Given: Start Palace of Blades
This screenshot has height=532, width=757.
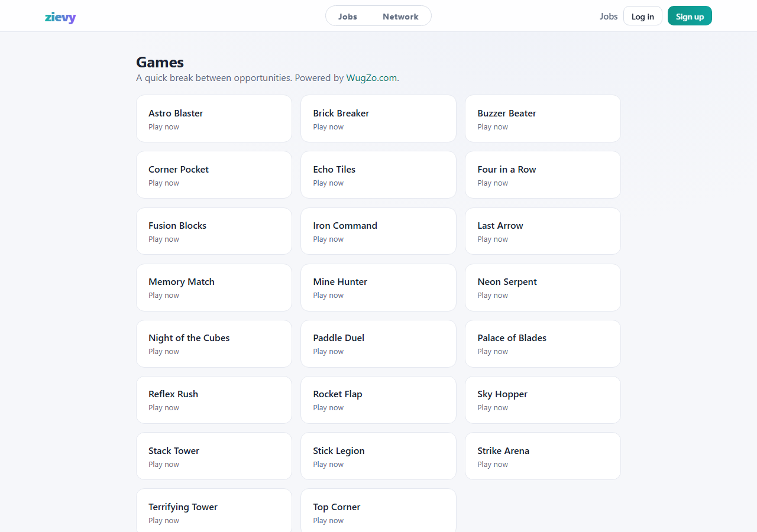Looking at the screenshot, I should 543,343.
